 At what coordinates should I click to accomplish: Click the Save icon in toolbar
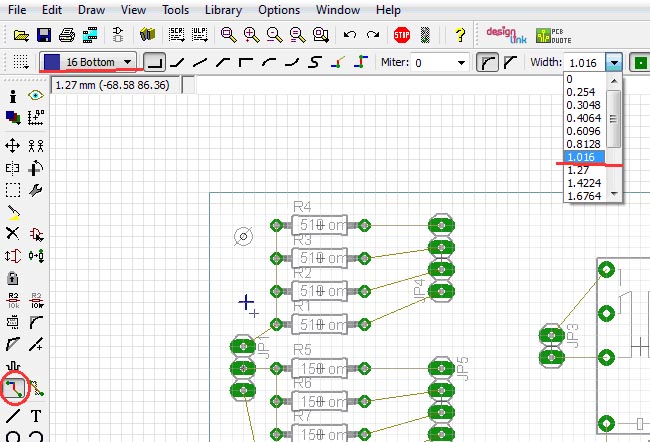(43, 35)
